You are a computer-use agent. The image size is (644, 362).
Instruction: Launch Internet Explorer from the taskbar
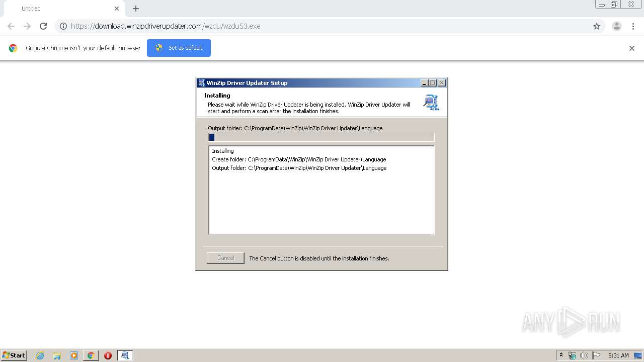coord(40,355)
